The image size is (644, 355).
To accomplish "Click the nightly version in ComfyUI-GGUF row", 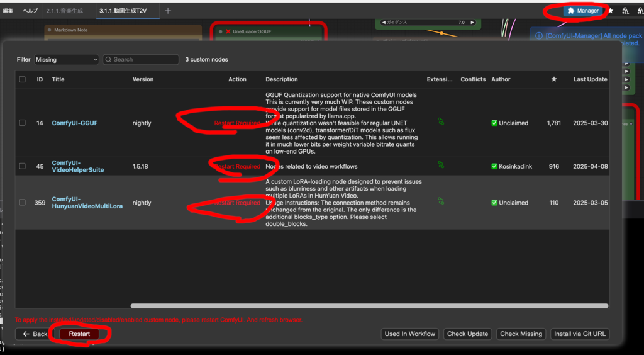I will coord(142,123).
